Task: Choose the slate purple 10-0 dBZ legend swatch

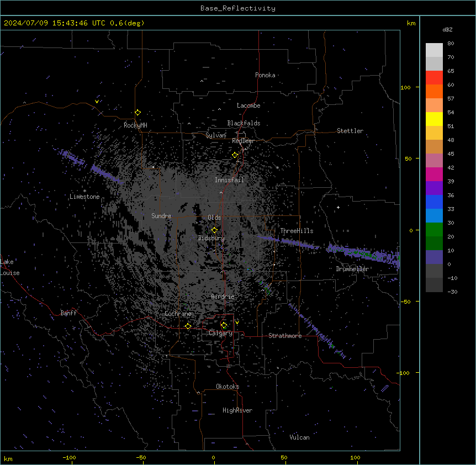Action: click(x=434, y=257)
